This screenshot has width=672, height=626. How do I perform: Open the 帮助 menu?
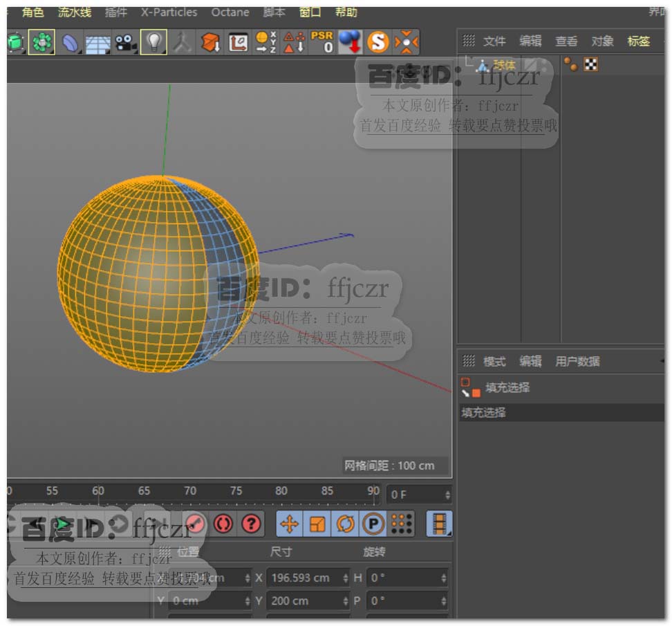(x=346, y=12)
